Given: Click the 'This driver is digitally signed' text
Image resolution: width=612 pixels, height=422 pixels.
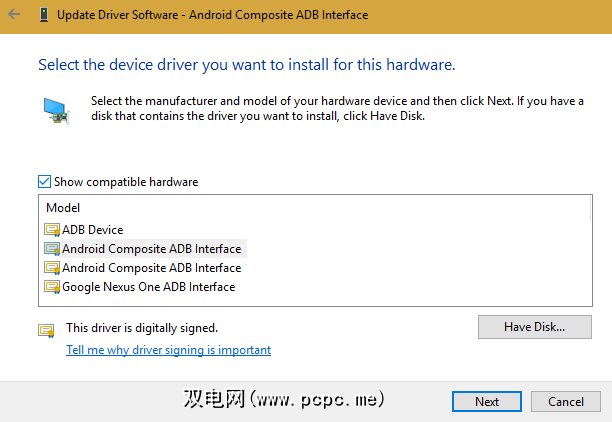Looking at the screenshot, I should (x=141, y=327).
